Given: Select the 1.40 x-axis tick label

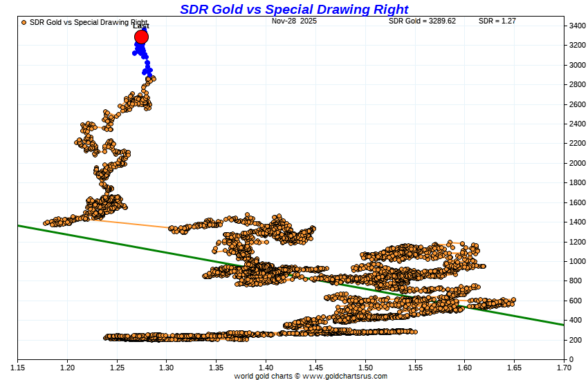Looking at the screenshot, I should [266, 368].
